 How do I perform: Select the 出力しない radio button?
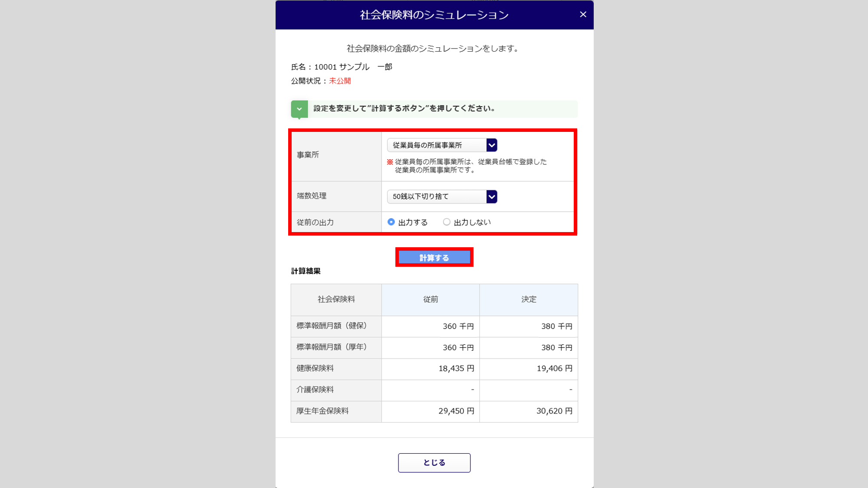pos(447,222)
